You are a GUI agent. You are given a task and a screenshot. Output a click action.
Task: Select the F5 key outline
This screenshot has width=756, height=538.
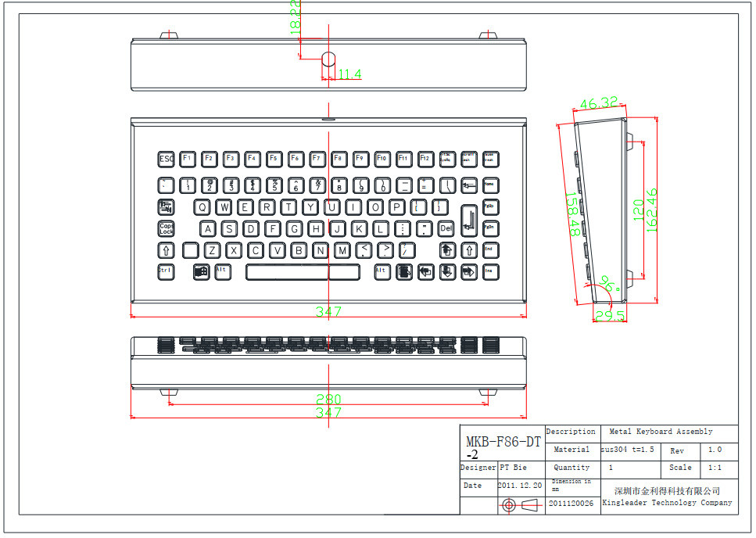point(274,159)
